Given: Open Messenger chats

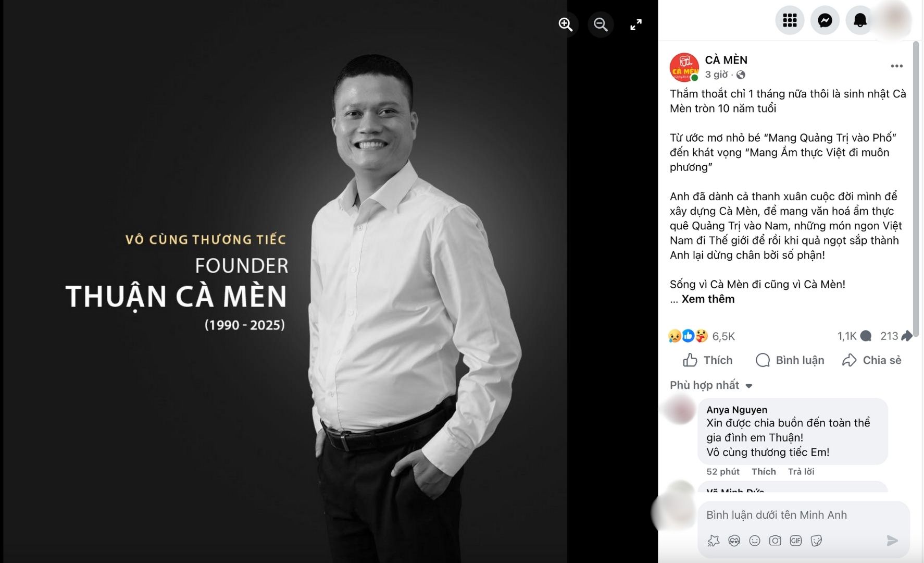Looking at the screenshot, I should tap(825, 20).
